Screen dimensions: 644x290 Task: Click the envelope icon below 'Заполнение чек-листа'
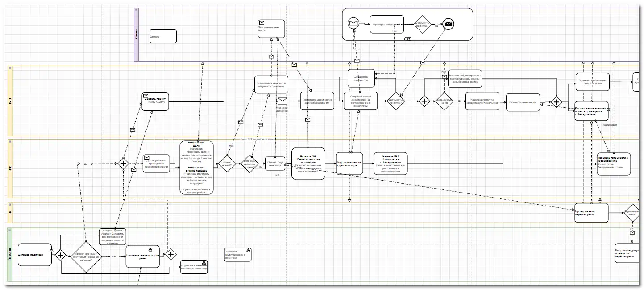click(271, 56)
